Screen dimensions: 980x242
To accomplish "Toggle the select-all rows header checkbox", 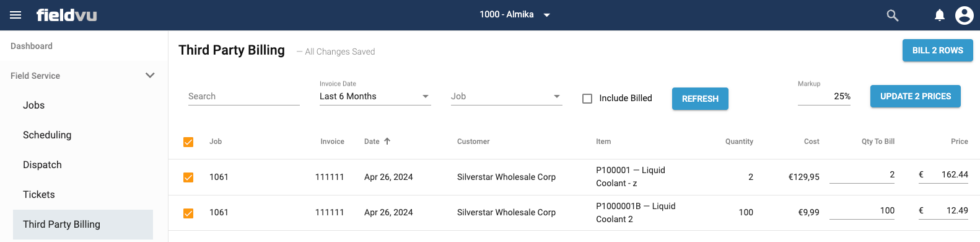I will click(x=188, y=142).
